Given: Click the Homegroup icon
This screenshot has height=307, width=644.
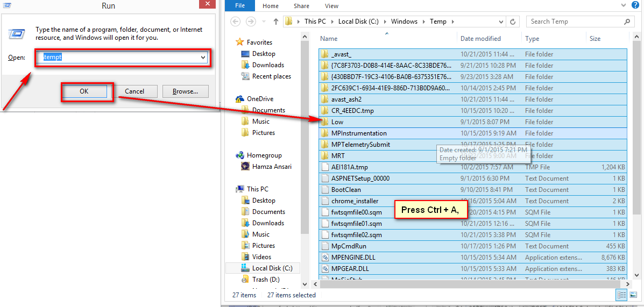Looking at the screenshot, I should point(240,155).
